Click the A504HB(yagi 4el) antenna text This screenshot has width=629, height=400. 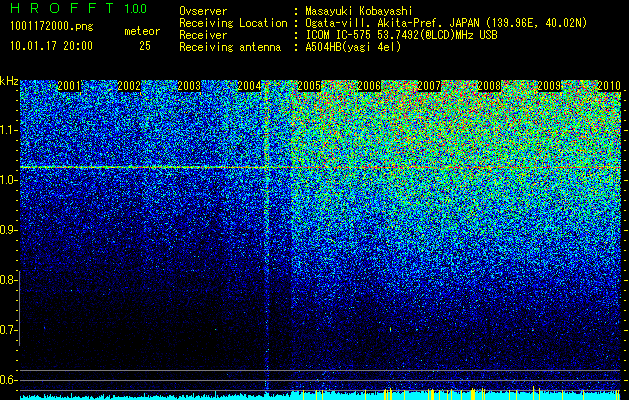click(x=353, y=47)
